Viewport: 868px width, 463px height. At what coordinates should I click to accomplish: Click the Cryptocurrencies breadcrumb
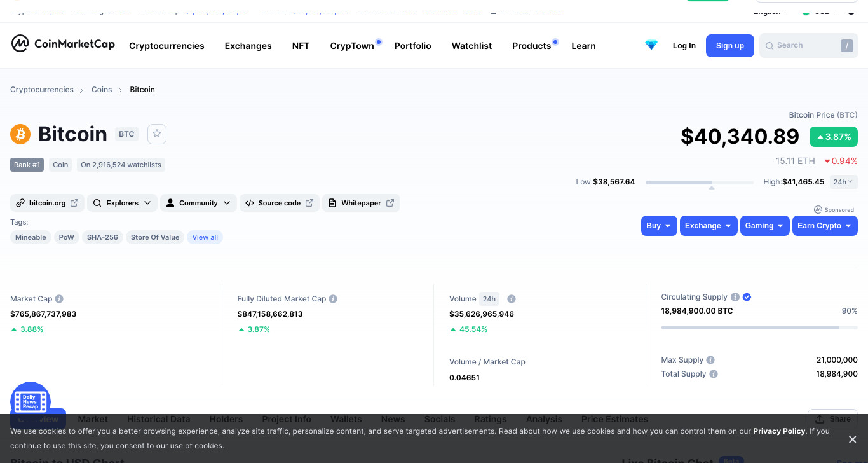pyautogui.click(x=42, y=90)
